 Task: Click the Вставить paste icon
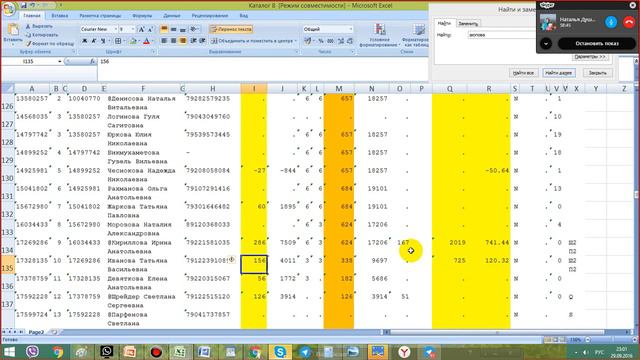[13, 30]
